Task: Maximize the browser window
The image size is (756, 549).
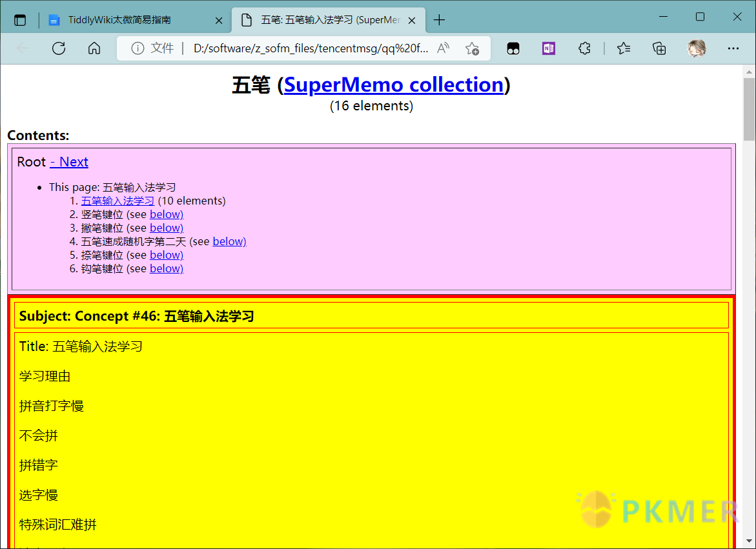Action: pos(700,17)
